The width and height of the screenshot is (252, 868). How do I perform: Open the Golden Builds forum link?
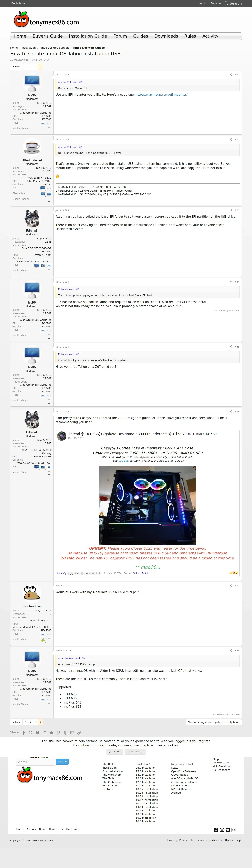point(141,573)
